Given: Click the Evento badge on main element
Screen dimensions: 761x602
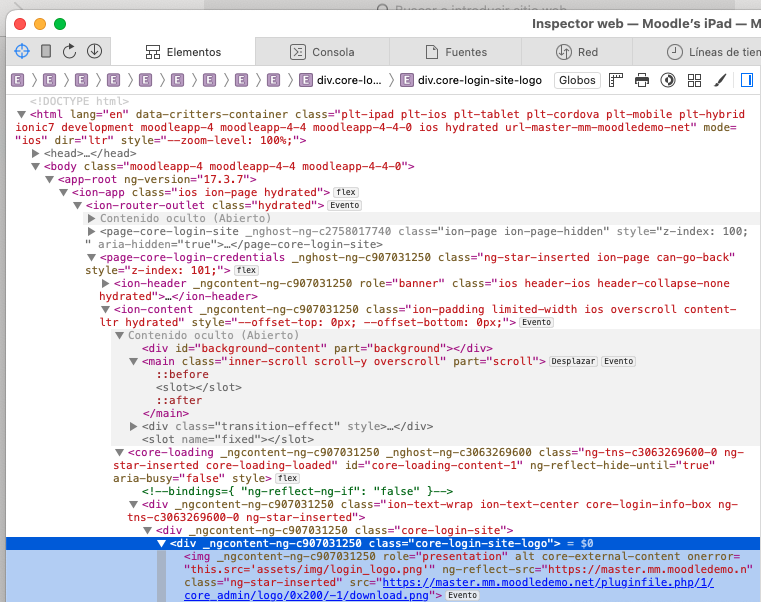Looking at the screenshot, I should coord(618,361).
